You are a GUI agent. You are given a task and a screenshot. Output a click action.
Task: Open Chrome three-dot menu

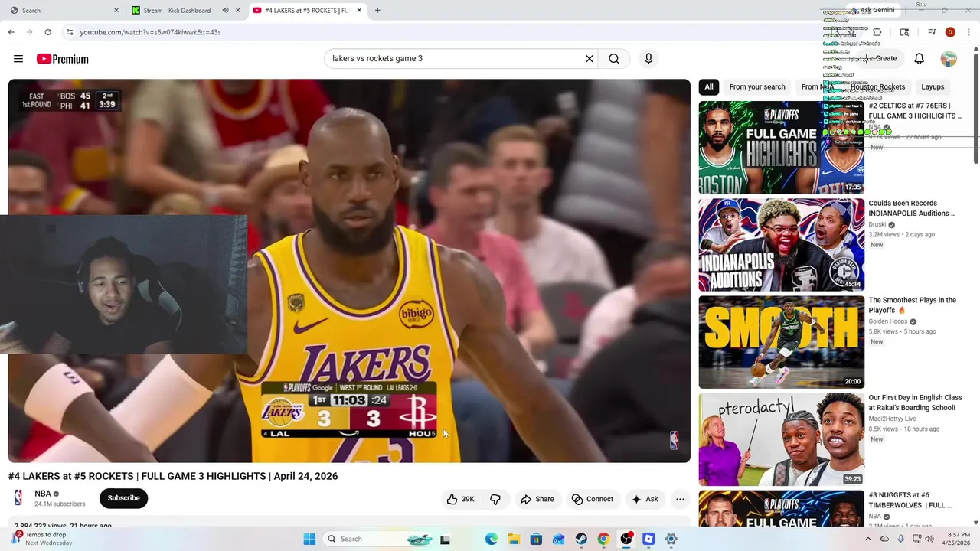pyautogui.click(x=969, y=32)
